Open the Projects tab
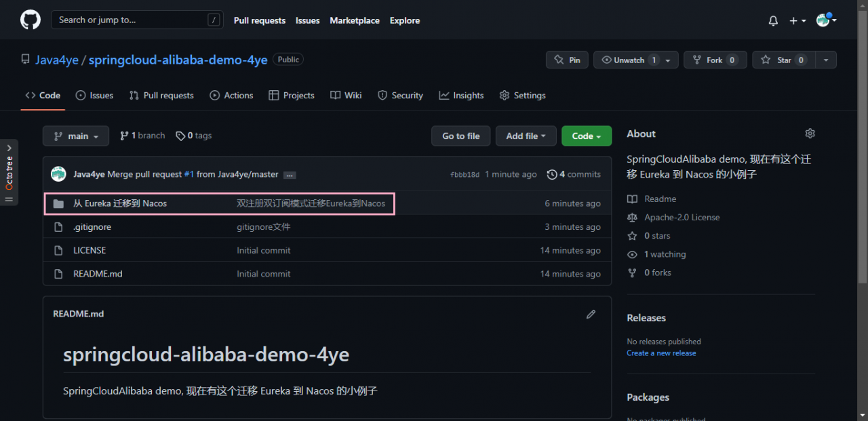 coord(292,96)
